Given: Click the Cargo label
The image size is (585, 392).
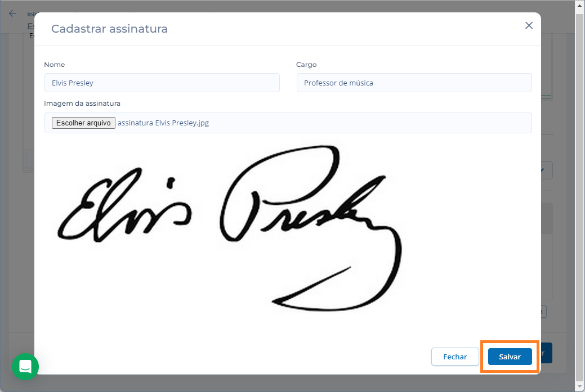Looking at the screenshot, I should point(306,65).
